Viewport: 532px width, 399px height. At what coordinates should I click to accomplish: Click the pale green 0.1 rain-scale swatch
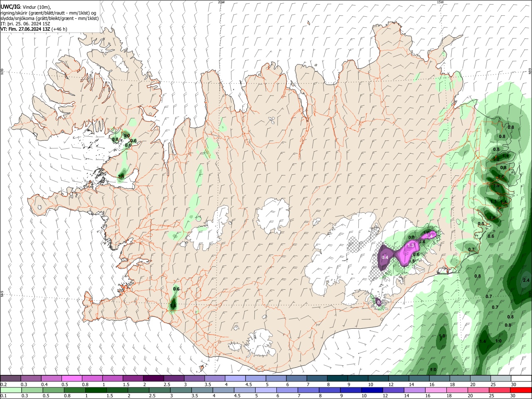[x=11, y=390]
